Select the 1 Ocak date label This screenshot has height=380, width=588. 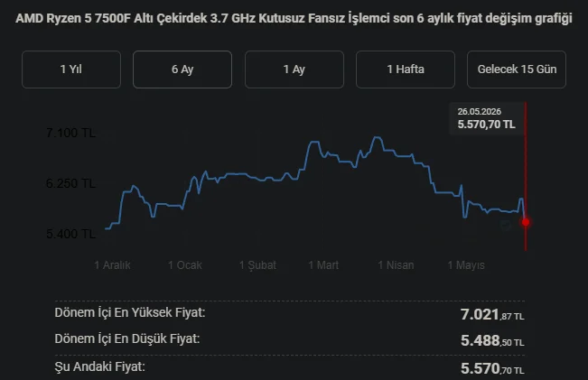click(185, 265)
